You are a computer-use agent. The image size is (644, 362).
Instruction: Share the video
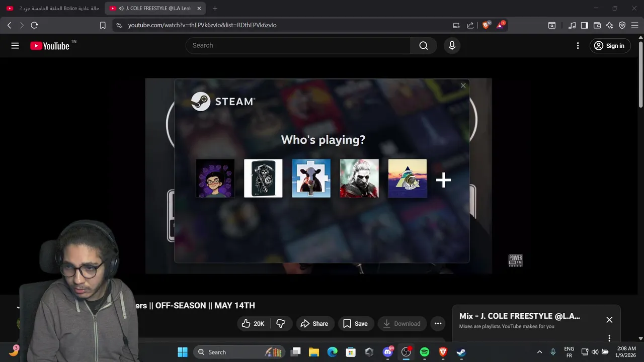click(314, 324)
